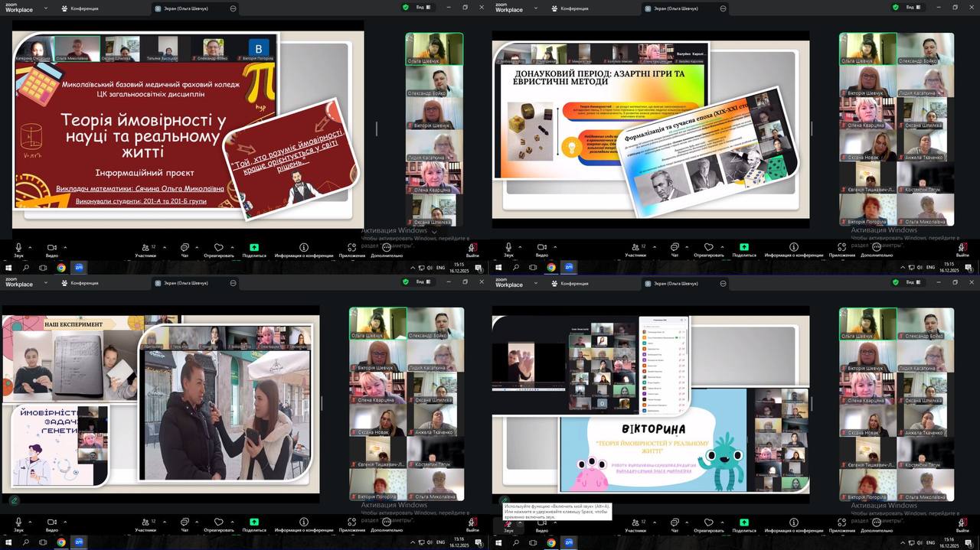Expand audio options arrow in title-slide window
The height and width of the screenshot is (550, 980).
pyautogui.click(x=29, y=246)
